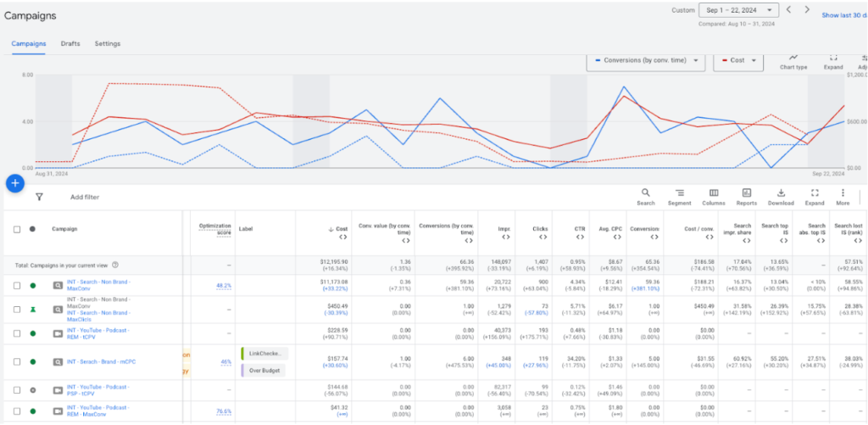Open the 76.6% optimization score link

click(x=224, y=412)
